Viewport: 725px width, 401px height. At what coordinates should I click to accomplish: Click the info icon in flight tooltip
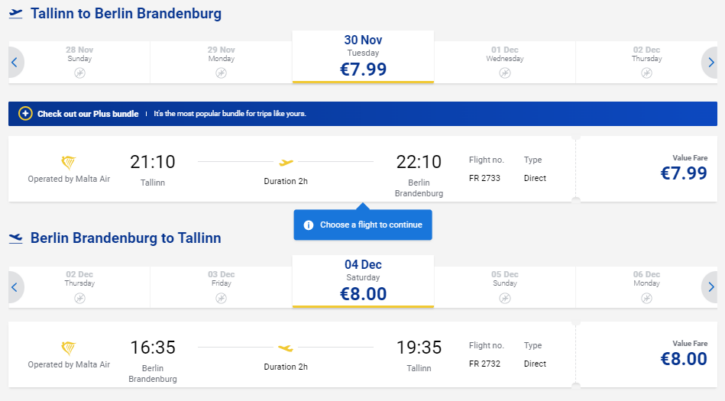click(308, 225)
